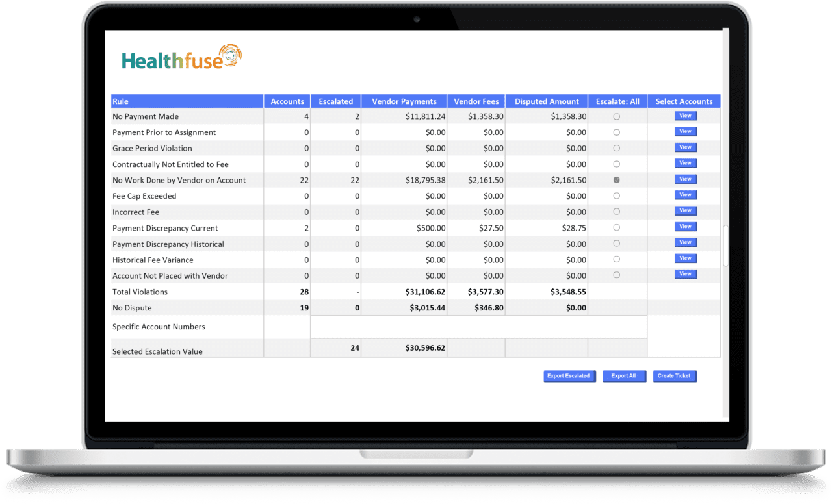
Task: View accounts for No Work Done by Vendor
Action: 685,179
